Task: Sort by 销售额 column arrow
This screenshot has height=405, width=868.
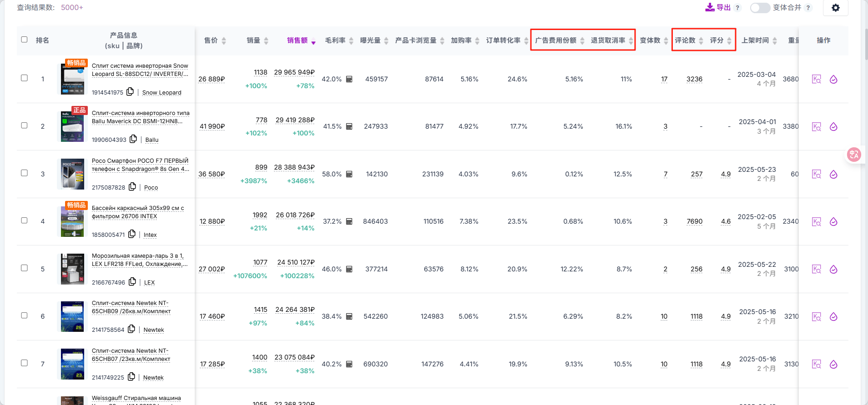Action: 313,41
